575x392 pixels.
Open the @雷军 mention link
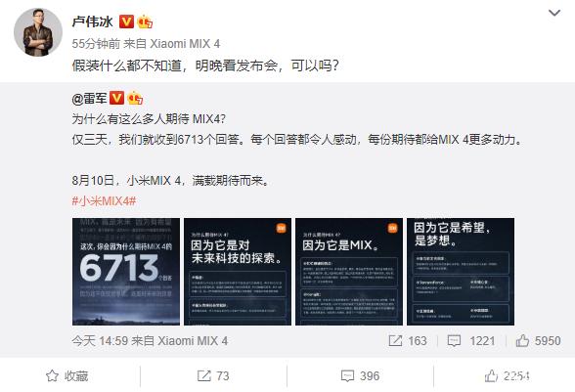point(90,99)
